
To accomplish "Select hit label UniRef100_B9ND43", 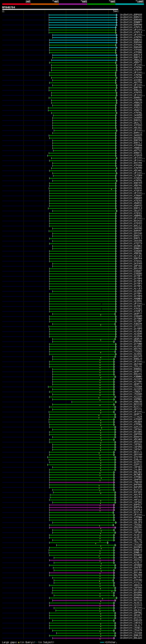I will [x=131, y=40].
